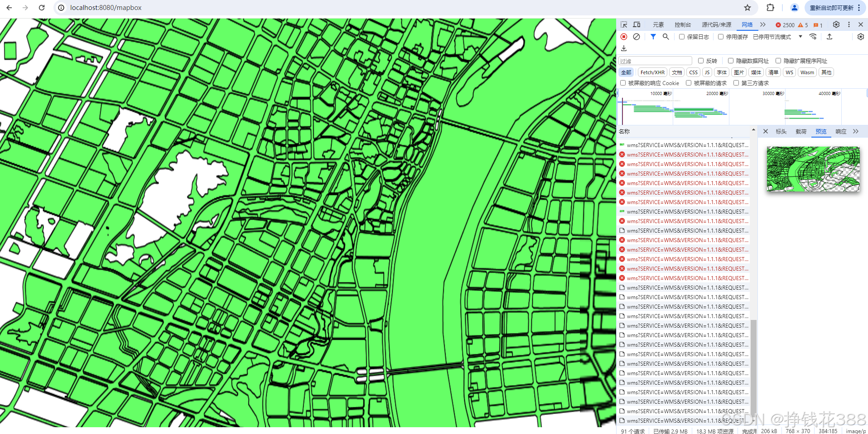Expand hidden DevTools panels with the chevron
868x434 pixels.
(763, 25)
